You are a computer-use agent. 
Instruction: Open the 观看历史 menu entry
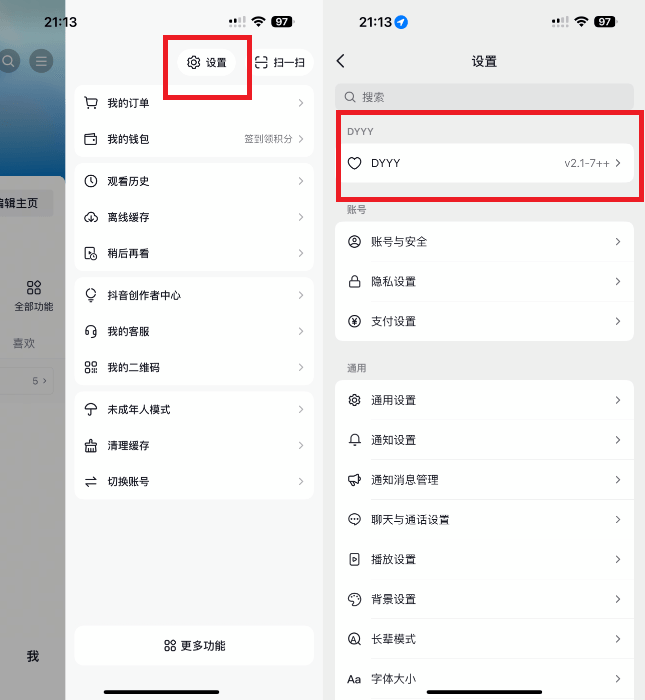click(194, 181)
